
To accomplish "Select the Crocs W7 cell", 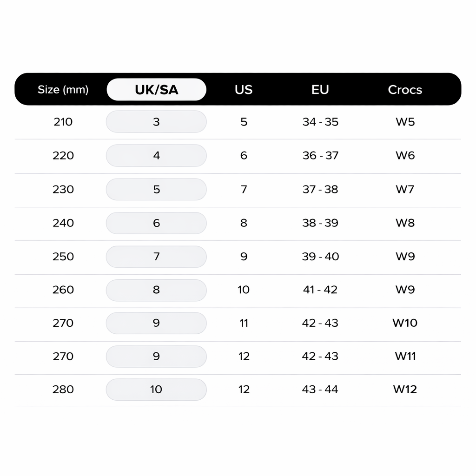I will click(405, 189).
